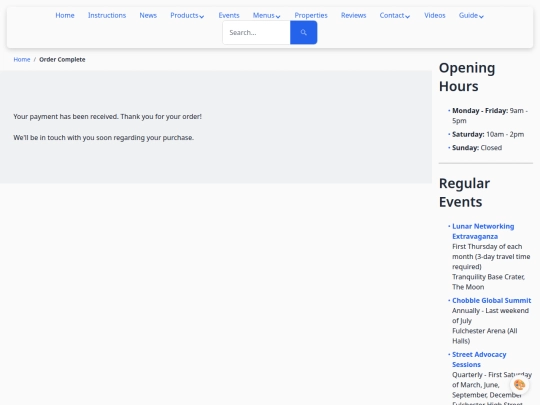This screenshot has width=540, height=405.
Task: Click 'Fulchester Arena (All Halls)' text
Action: click(485, 336)
